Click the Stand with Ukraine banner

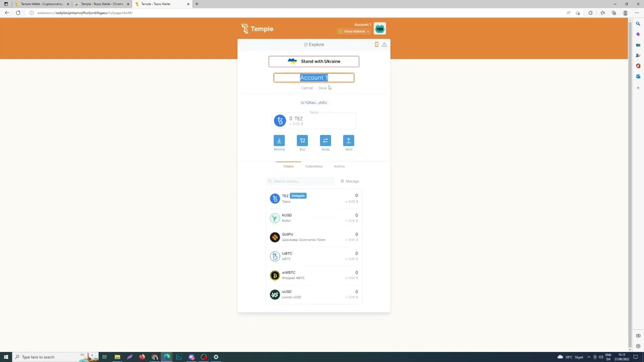[314, 61]
